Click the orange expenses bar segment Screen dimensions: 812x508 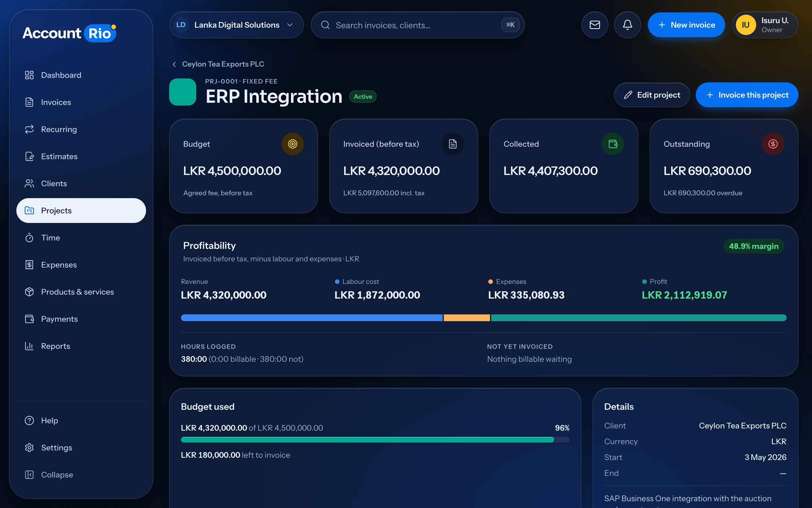click(467, 318)
